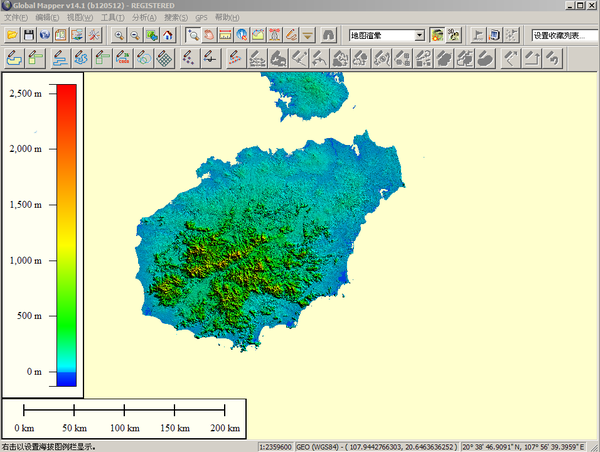Open the 工具(T) menu
This screenshot has width=600, height=452.
[112, 18]
